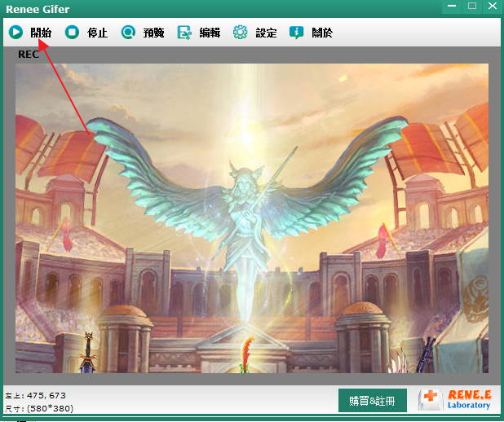Screen dimensions: 504x422
Task: Click the REC indicator text
Action: click(x=29, y=55)
